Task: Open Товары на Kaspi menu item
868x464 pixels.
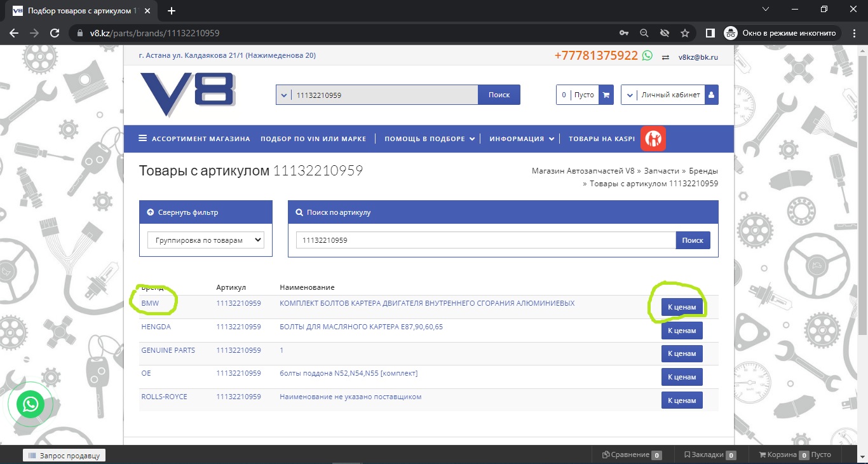Action: (602, 139)
